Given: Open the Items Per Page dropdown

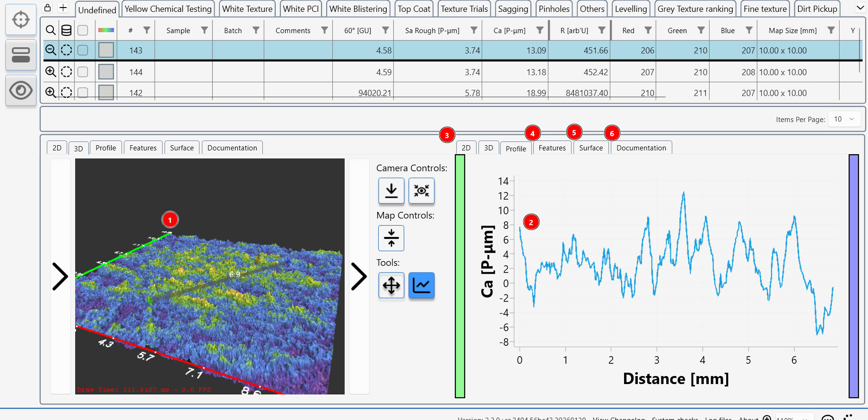Looking at the screenshot, I should [x=844, y=119].
